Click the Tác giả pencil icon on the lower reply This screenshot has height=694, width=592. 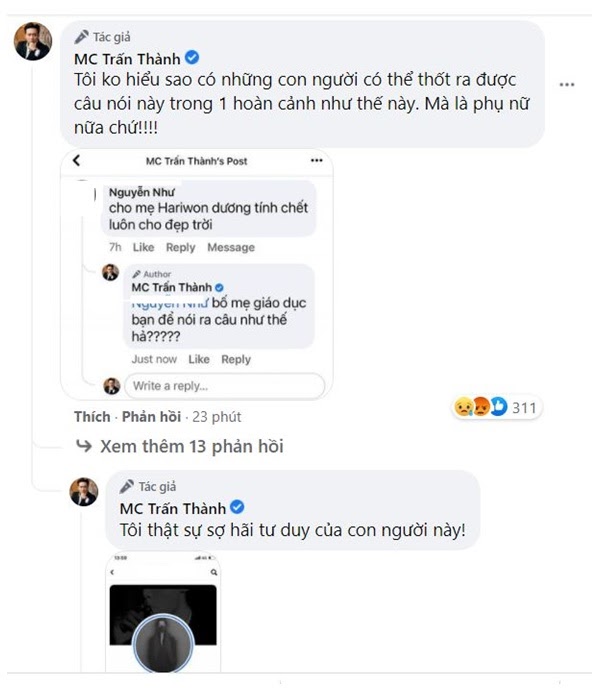tap(127, 486)
